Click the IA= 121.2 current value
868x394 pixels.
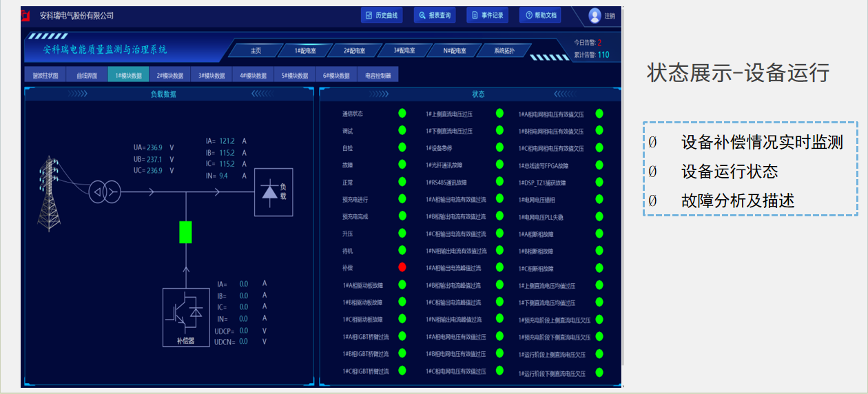(226, 141)
